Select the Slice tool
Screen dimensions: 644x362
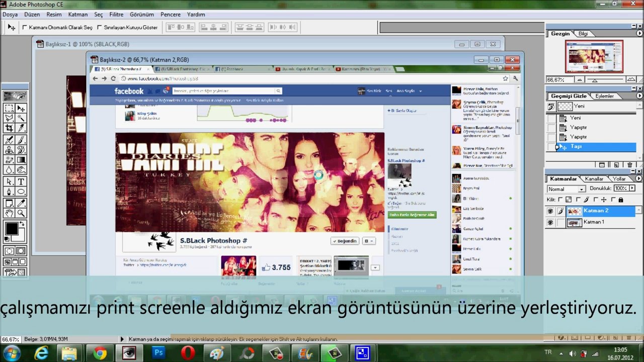(21, 127)
